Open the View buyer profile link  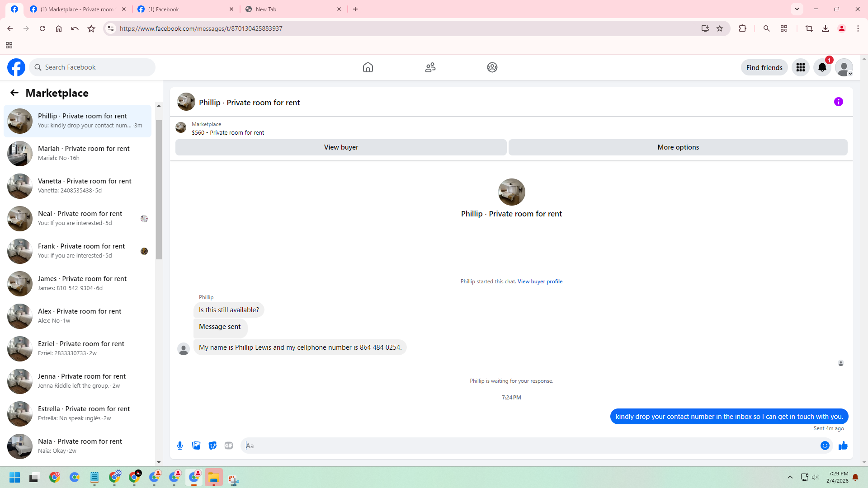[x=540, y=281]
